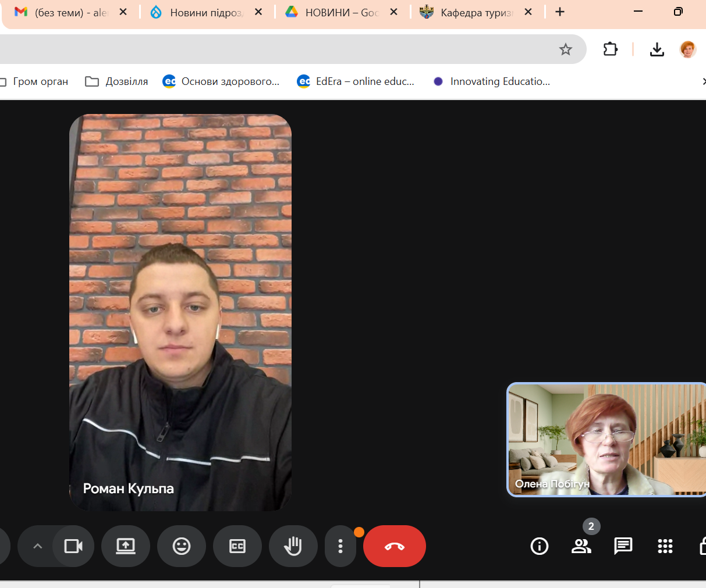Click the Олена Побігун self-view thumbnail
The height and width of the screenshot is (588, 706).
[605, 439]
